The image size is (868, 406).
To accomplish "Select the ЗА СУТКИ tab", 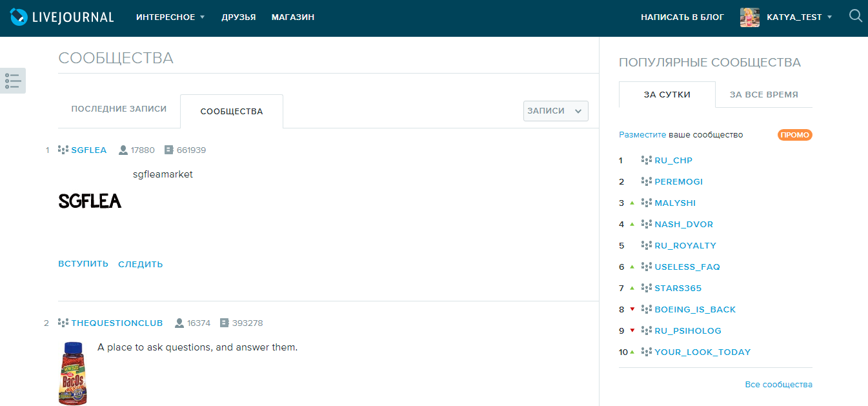I will (667, 94).
